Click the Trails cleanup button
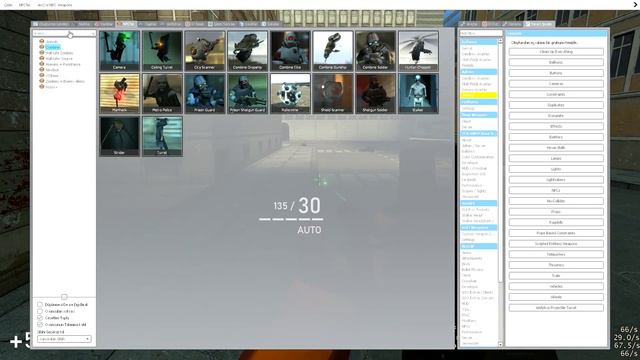 556,276
